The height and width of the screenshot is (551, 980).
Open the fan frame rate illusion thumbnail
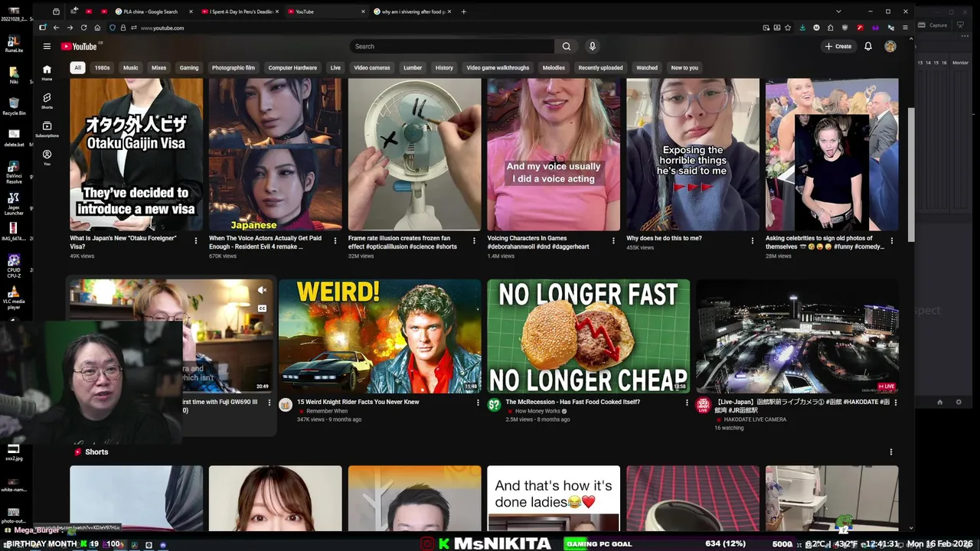click(x=414, y=154)
